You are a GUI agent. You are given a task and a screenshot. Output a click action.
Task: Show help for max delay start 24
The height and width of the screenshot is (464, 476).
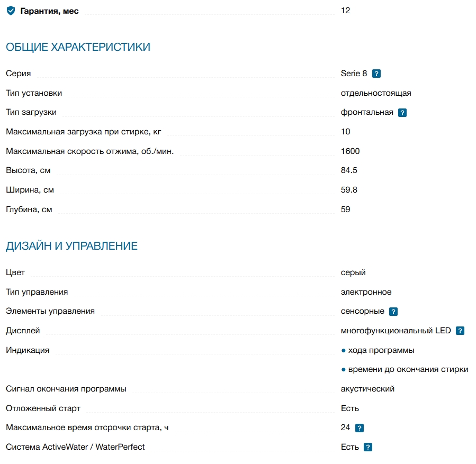click(360, 428)
